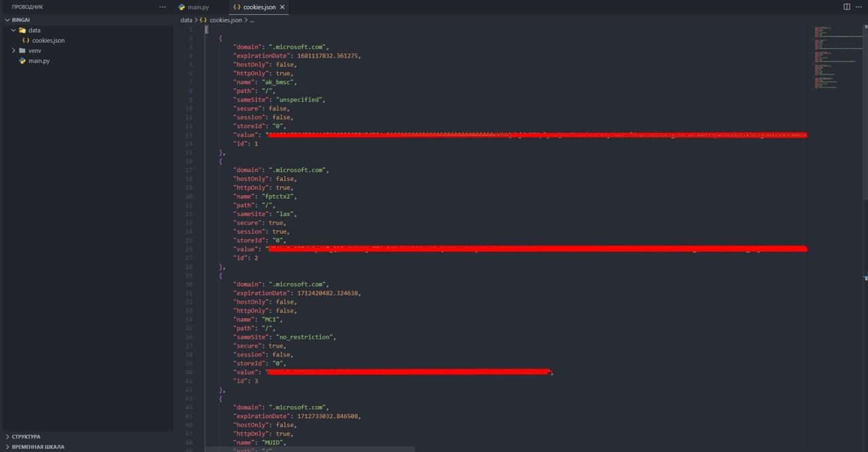The image size is (868, 452).
Task: Click the expirationDate value 1712733032.846508
Action: (x=329, y=416)
